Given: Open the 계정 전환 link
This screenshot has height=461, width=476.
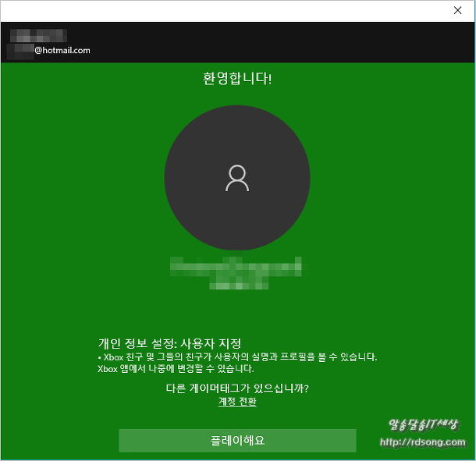Looking at the screenshot, I should pos(237,402).
